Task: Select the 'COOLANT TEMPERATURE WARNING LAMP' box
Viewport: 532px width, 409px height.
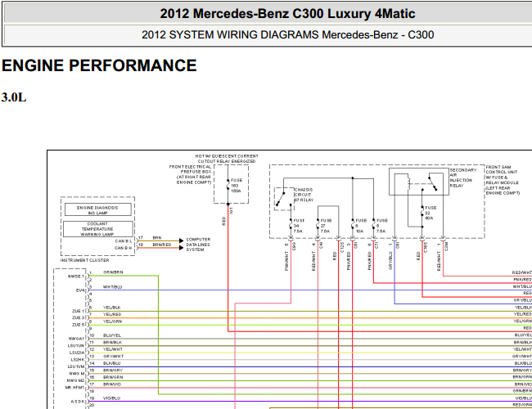Action: click(97, 229)
